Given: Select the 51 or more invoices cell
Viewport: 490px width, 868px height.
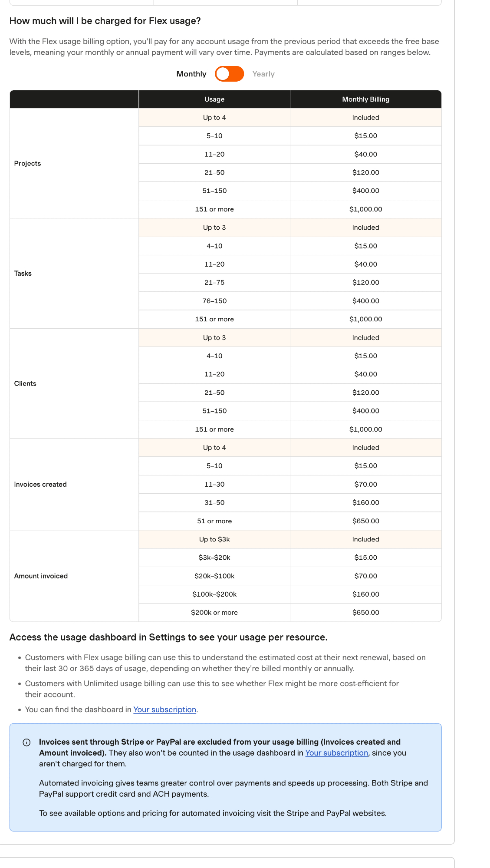Looking at the screenshot, I should tap(214, 521).
